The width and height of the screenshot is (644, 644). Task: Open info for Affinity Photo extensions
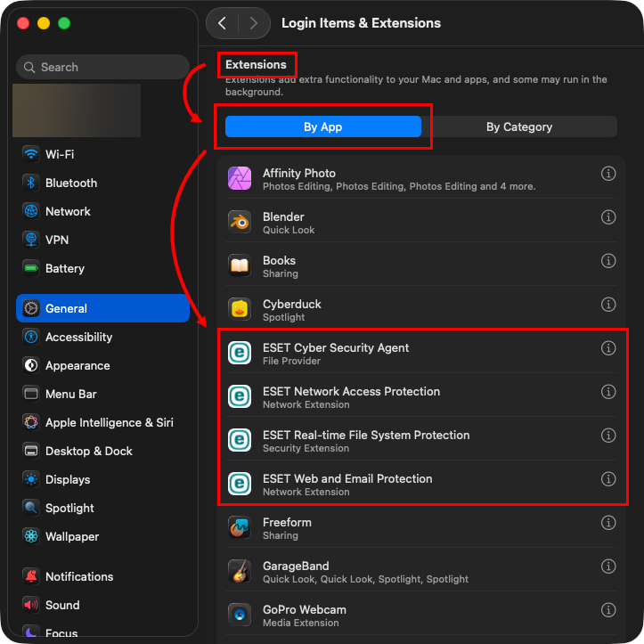pos(608,174)
